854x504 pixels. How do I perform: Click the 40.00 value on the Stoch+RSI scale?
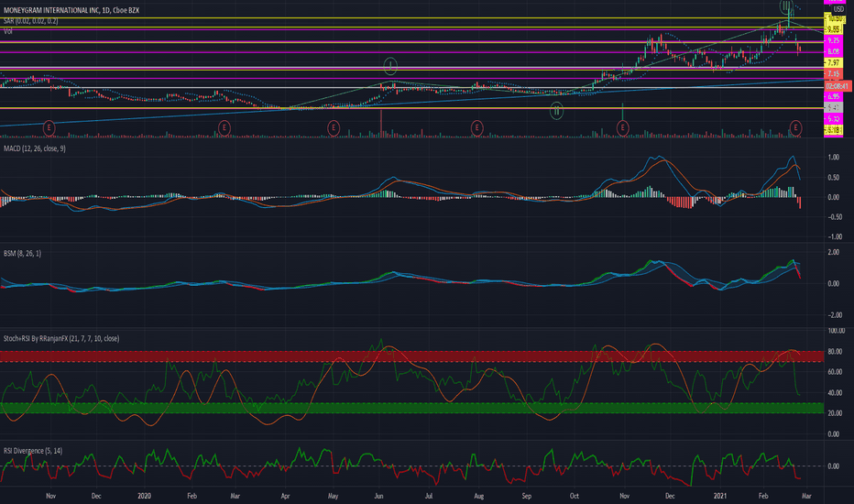834,393
